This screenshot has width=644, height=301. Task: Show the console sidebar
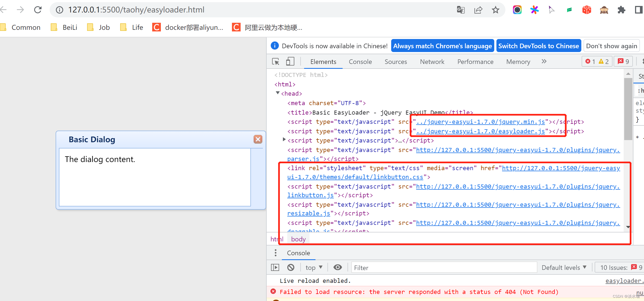click(x=275, y=267)
